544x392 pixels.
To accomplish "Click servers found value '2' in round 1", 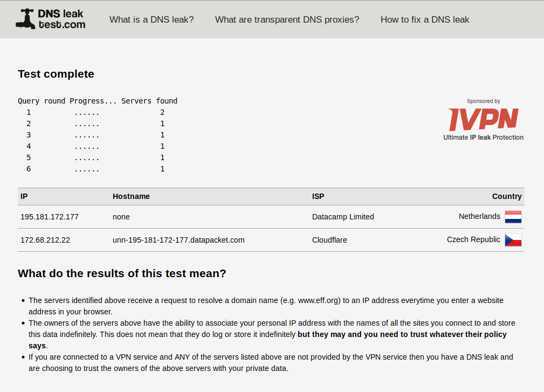I will pos(162,112).
